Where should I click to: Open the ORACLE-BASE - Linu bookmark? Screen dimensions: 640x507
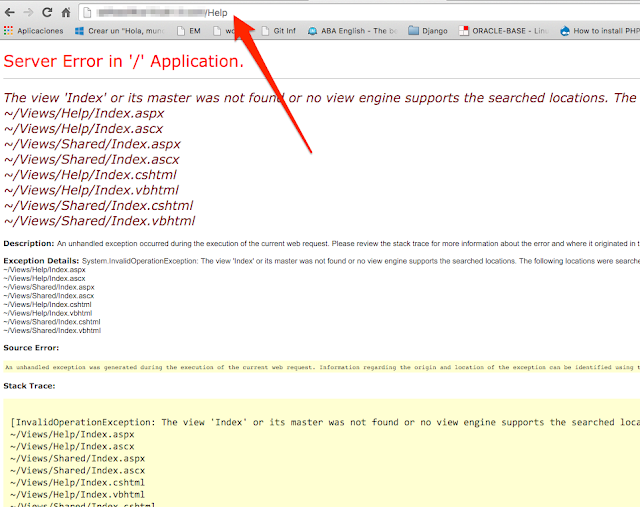click(510, 31)
